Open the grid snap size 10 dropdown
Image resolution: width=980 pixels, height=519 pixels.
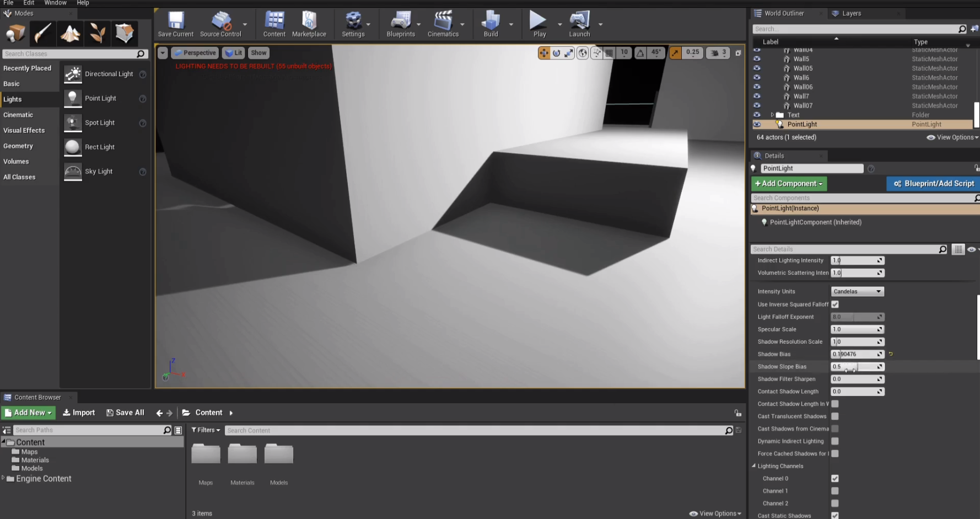point(624,53)
